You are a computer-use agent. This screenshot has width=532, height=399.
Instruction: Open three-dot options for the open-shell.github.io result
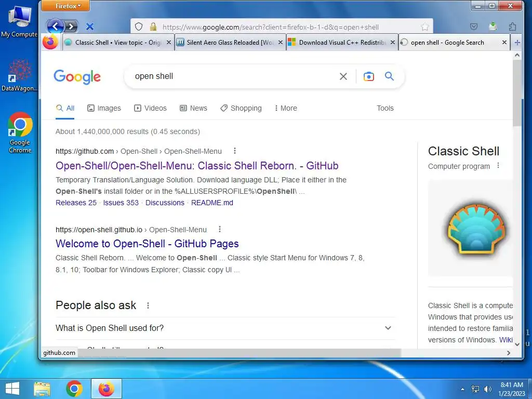tap(220, 229)
